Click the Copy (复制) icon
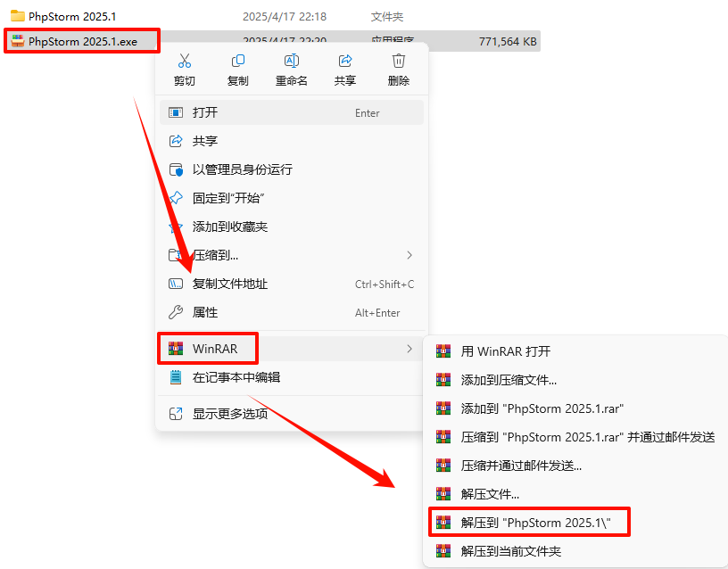Image resolution: width=728 pixels, height=569 pixels. pos(237,61)
